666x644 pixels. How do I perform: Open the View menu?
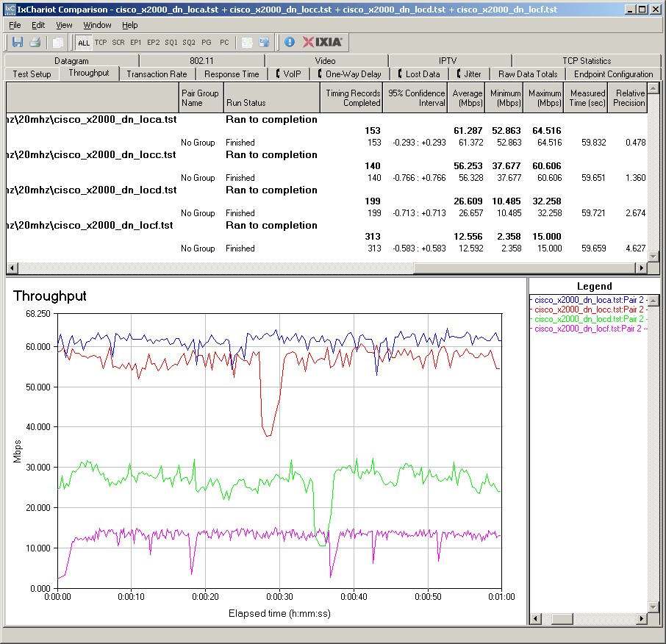tap(64, 25)
